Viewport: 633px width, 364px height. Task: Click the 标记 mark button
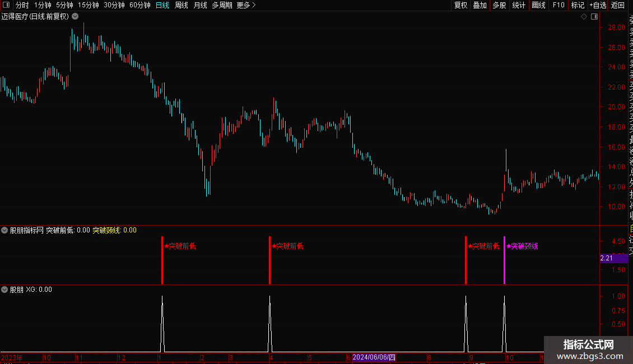tap(578, 5)
